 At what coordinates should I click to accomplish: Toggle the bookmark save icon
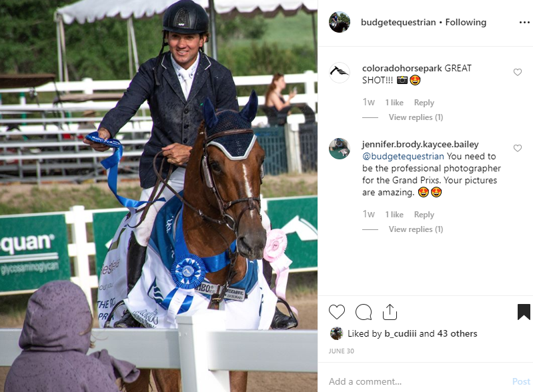(x=524, y=312)
